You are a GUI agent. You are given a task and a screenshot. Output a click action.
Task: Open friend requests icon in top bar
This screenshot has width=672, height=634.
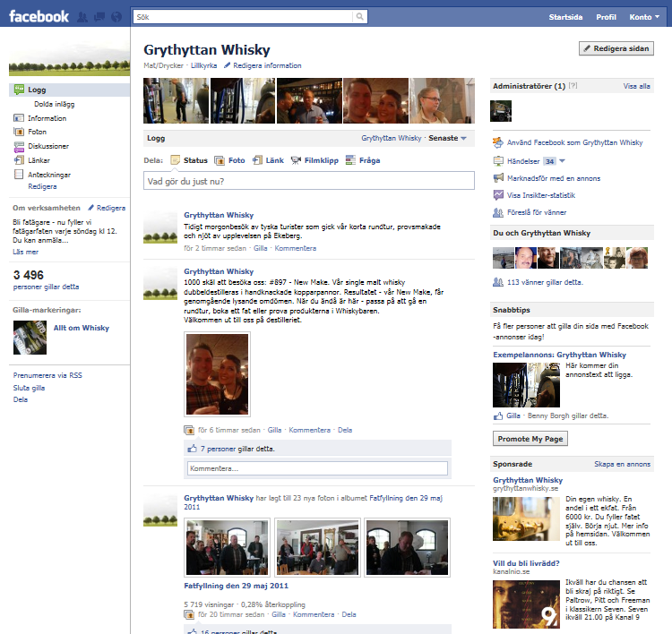pyautogui.click(x=82, y=17)
